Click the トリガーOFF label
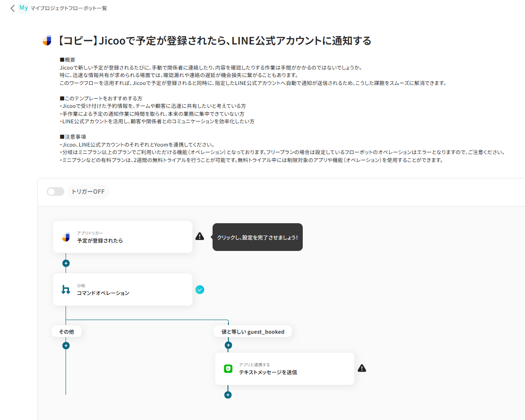 (x=88, y=192)
